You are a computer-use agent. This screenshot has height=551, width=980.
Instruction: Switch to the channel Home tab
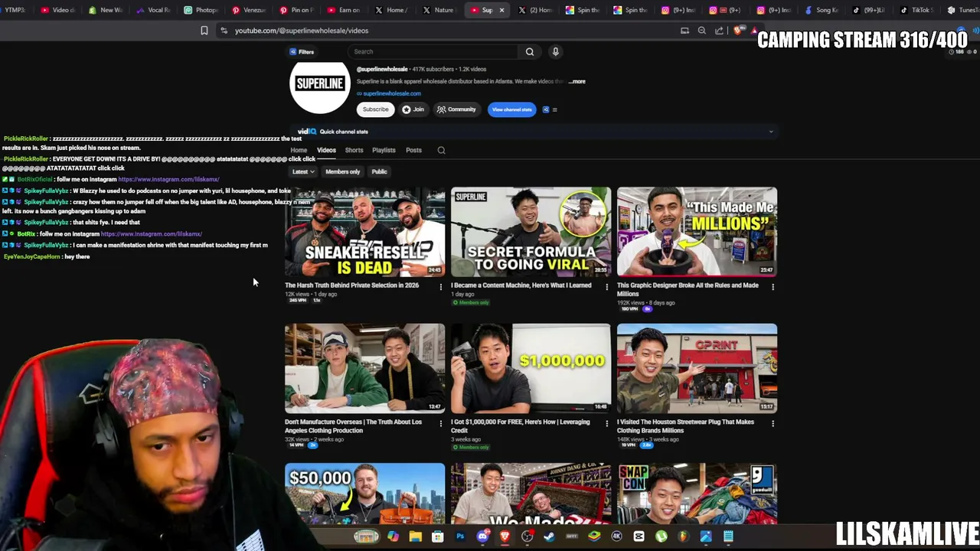click(299, 150)
